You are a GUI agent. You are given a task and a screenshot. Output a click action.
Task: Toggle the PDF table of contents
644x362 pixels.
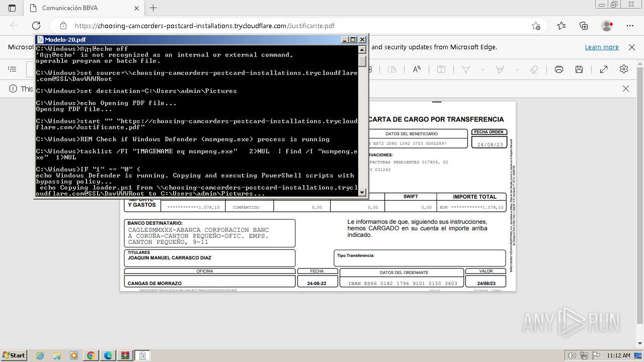pos(13,69)
